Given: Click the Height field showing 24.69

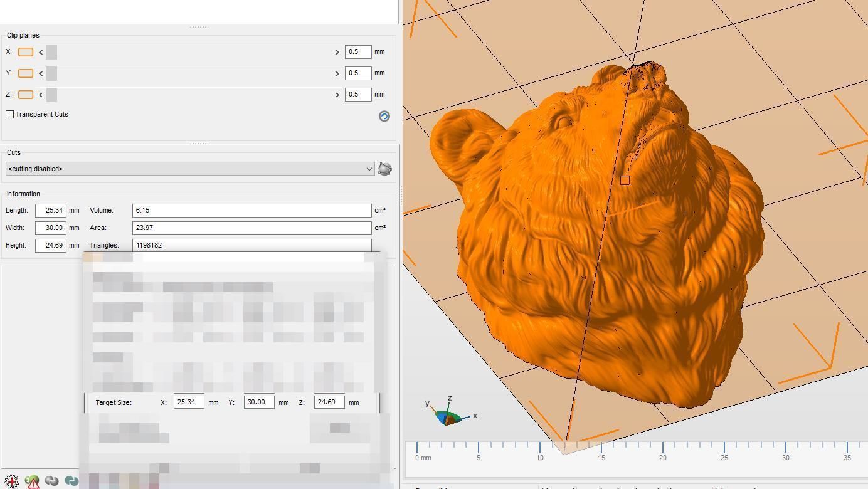Looking at the screenshot, I should [x=51, y=245].
